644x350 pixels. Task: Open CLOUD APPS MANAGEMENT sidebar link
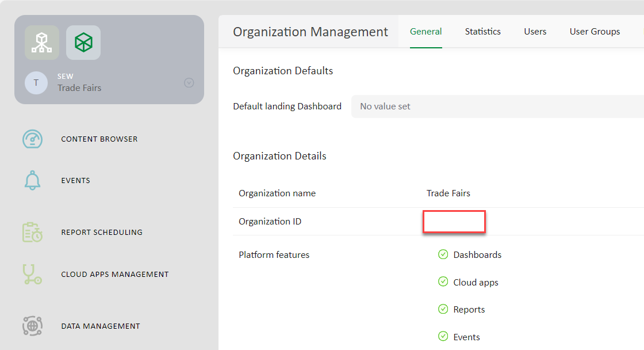tap(115, 275)
